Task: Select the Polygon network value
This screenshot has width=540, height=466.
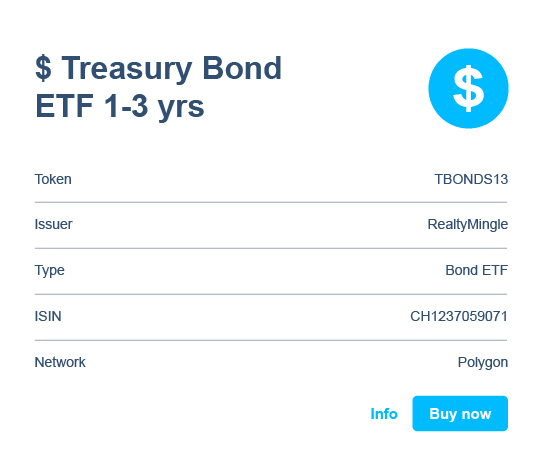Action: (x=482, y=363)
